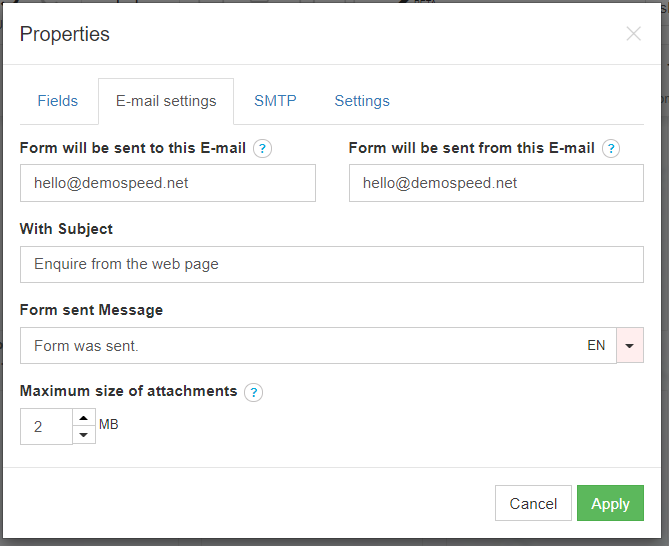Select the E-mail settings tab
This screenshot has width=669, height=546.
click(166, 101)
